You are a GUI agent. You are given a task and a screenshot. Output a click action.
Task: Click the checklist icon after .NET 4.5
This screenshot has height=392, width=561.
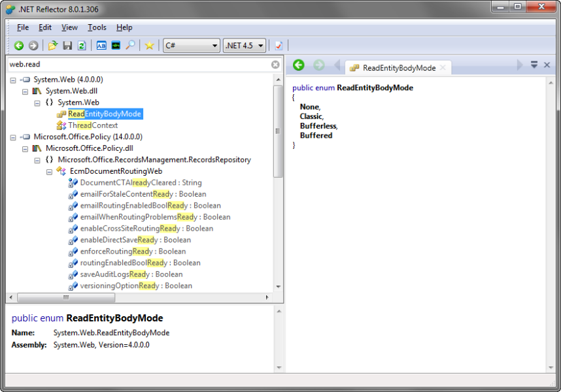point(279,45)
